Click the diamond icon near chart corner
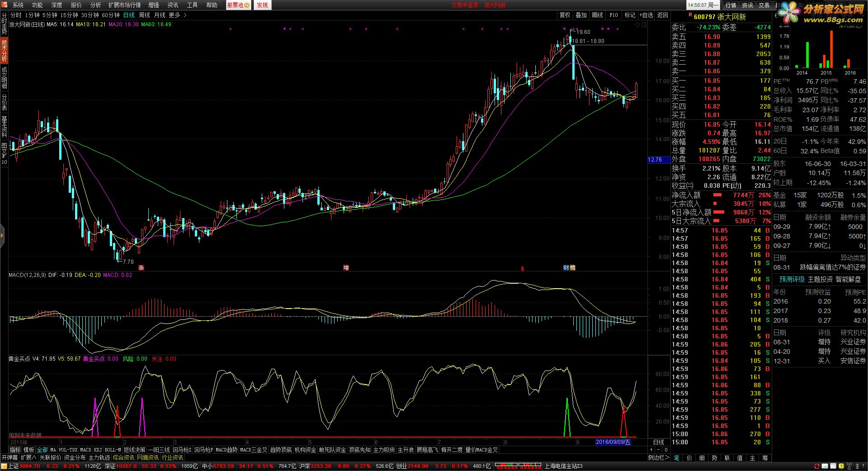Image resolution: width=868 pixels, height=471 pixels. pyautogui.click(x=638, y=25)
